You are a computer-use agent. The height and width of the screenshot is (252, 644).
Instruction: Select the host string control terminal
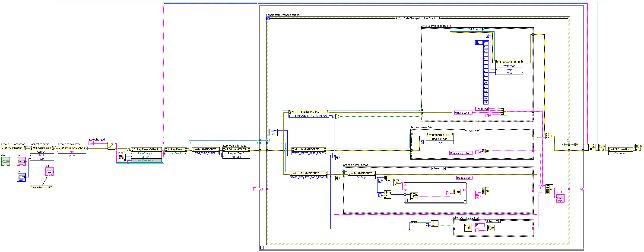pyautogui.click(x=21, y=162)
